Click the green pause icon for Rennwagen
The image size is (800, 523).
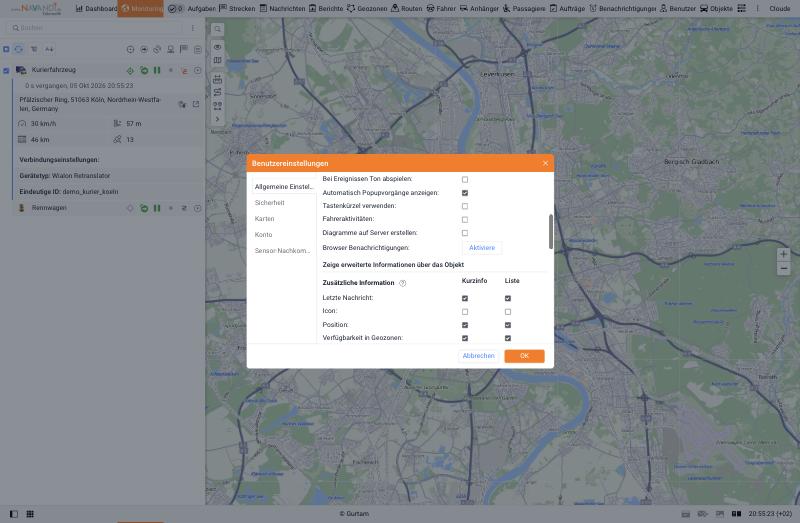pos(157,208)
